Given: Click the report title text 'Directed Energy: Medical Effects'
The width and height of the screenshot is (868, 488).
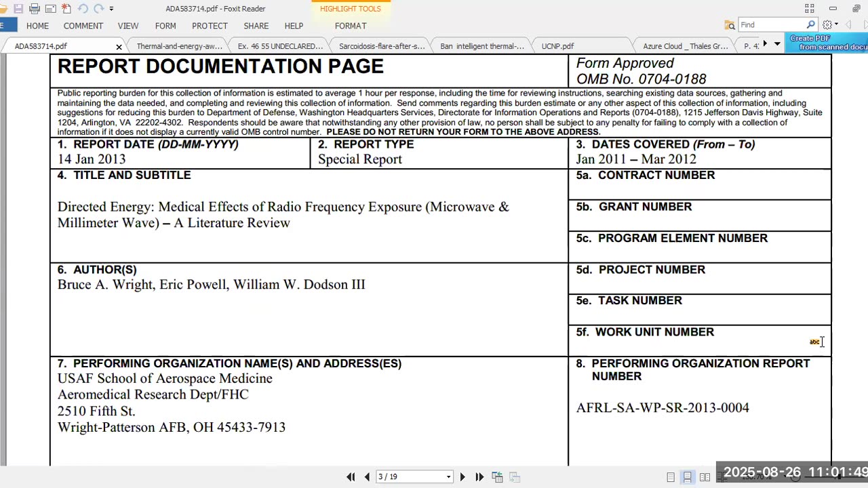Looking at the screenshot, I should coord(161,207).
